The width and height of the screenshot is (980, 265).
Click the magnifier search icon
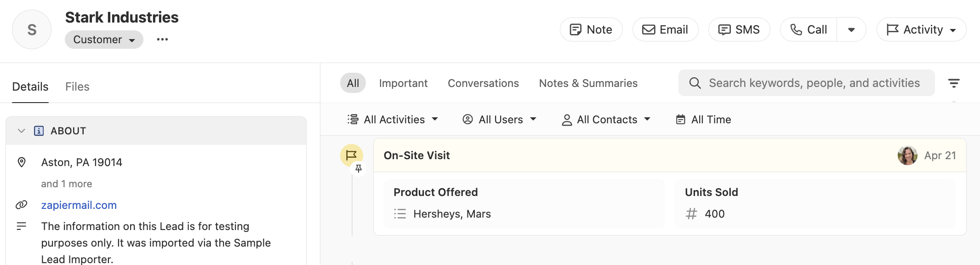coord(695,83)
